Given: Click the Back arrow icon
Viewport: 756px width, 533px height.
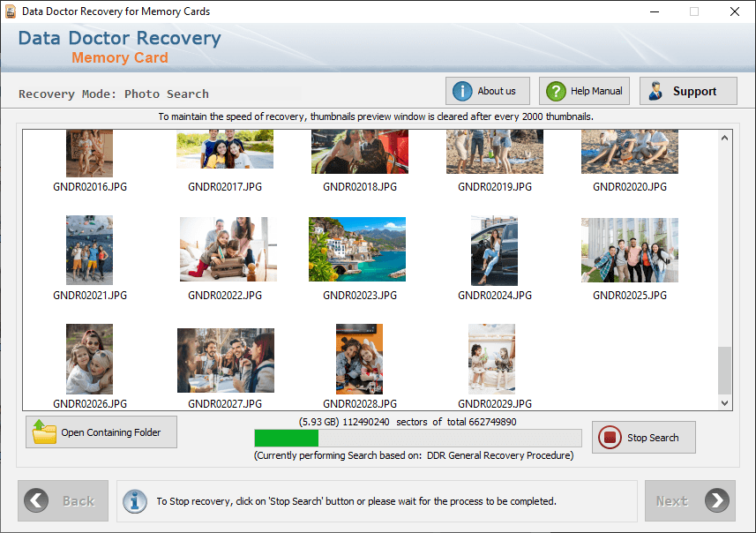Looking at the screenshot, I should (x=36, y=500).
